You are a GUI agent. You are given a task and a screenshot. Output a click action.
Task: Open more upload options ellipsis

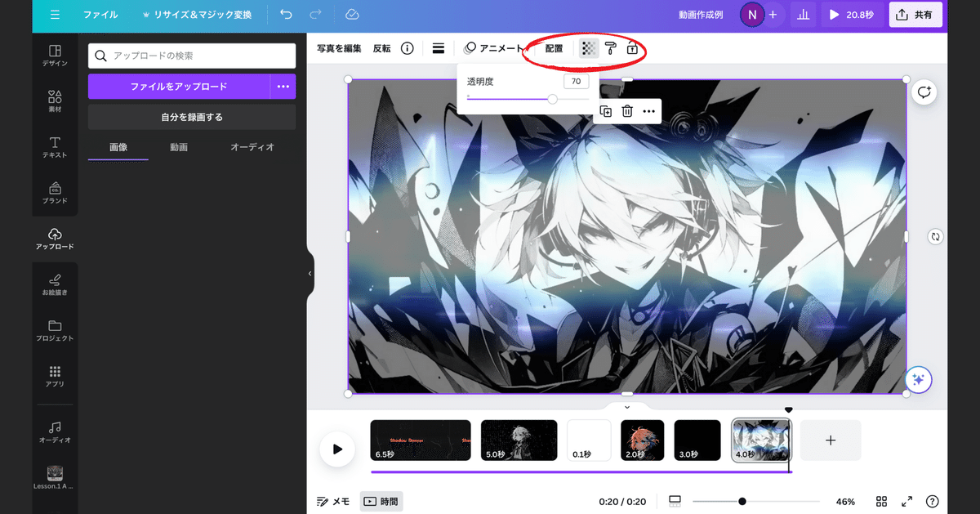283,86
